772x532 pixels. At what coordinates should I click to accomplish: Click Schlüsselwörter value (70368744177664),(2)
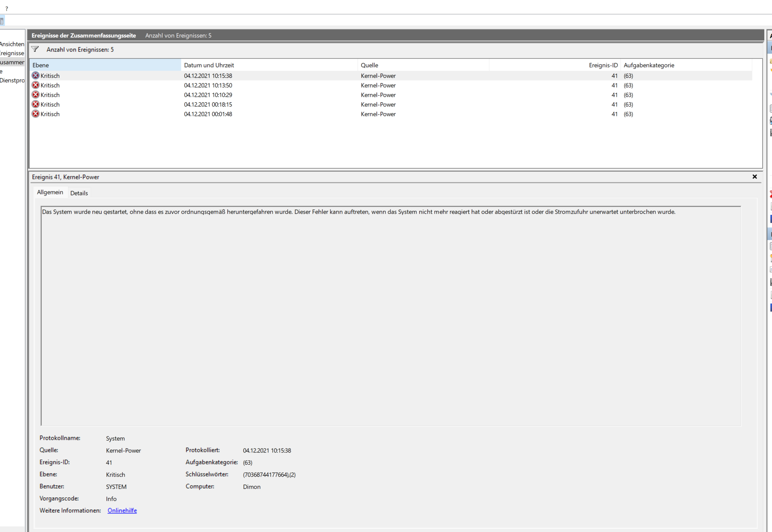[x=269, y=475]
